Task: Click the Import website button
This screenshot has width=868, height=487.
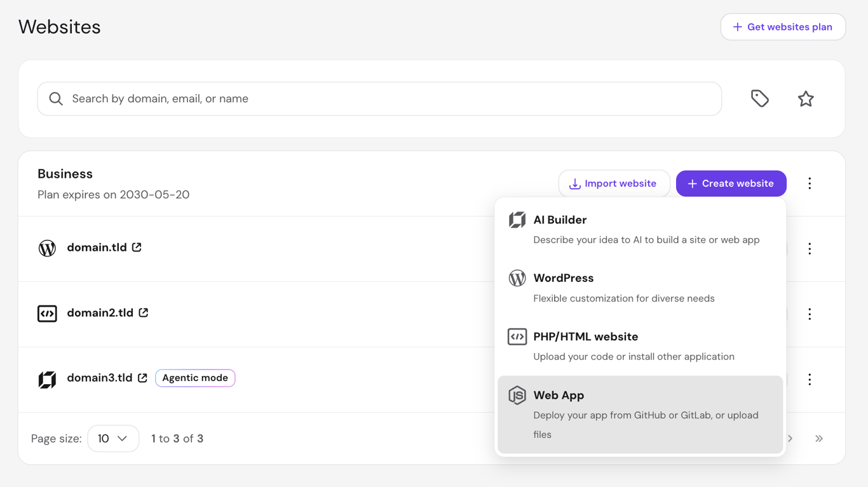Action: point(614,183)
